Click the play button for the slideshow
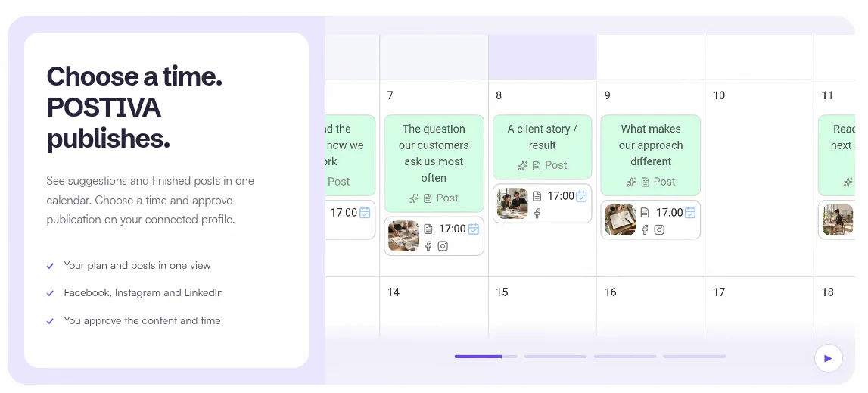 tap(828, 358)
